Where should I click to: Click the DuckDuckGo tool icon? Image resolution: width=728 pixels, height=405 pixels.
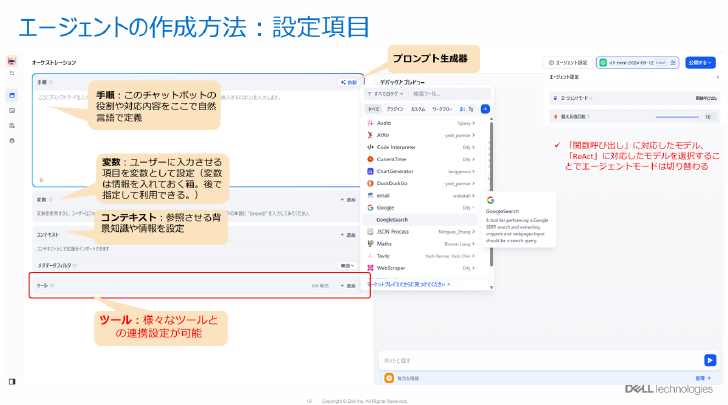(x=370, y=183)
